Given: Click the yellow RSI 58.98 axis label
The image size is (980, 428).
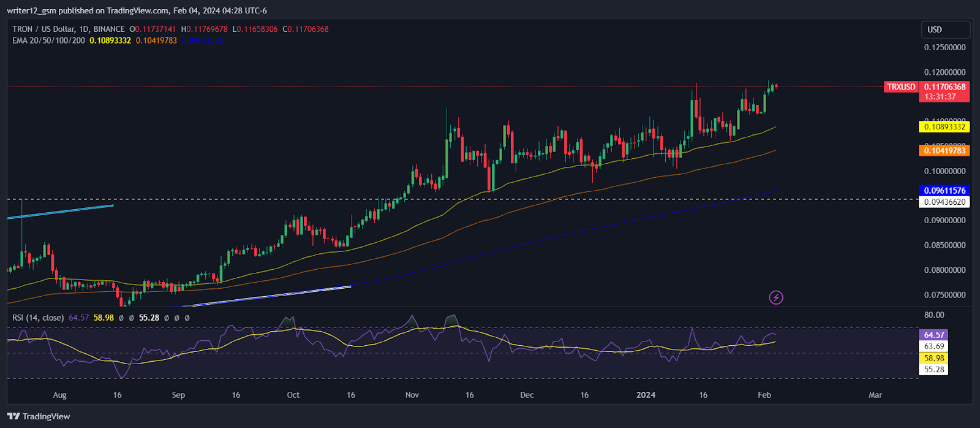Looking at the screenshot, I should [x=933, y=358].
